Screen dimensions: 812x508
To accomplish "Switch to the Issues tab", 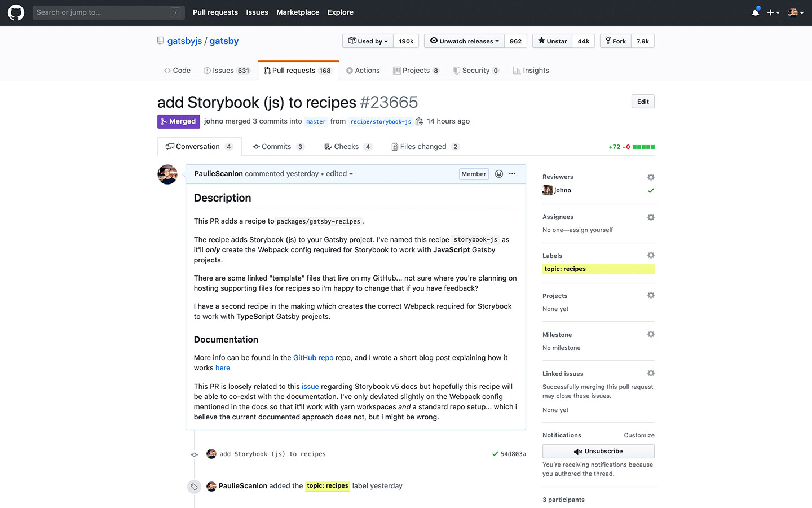I will coord(227,71).
